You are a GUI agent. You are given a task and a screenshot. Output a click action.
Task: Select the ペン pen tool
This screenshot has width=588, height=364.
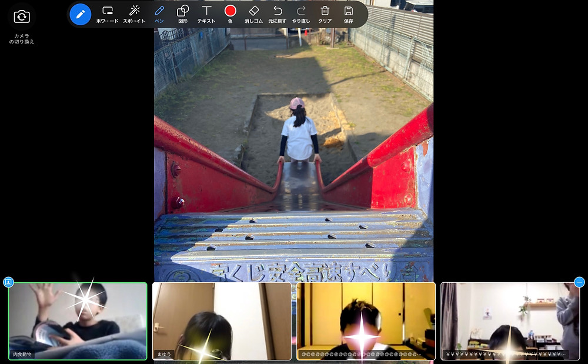(x=159, y=15)
